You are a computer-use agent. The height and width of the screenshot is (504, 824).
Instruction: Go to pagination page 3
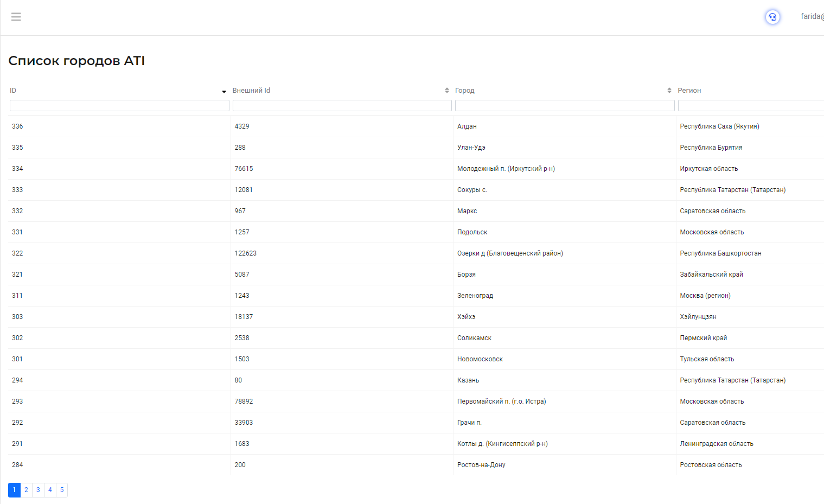[38, 490]
